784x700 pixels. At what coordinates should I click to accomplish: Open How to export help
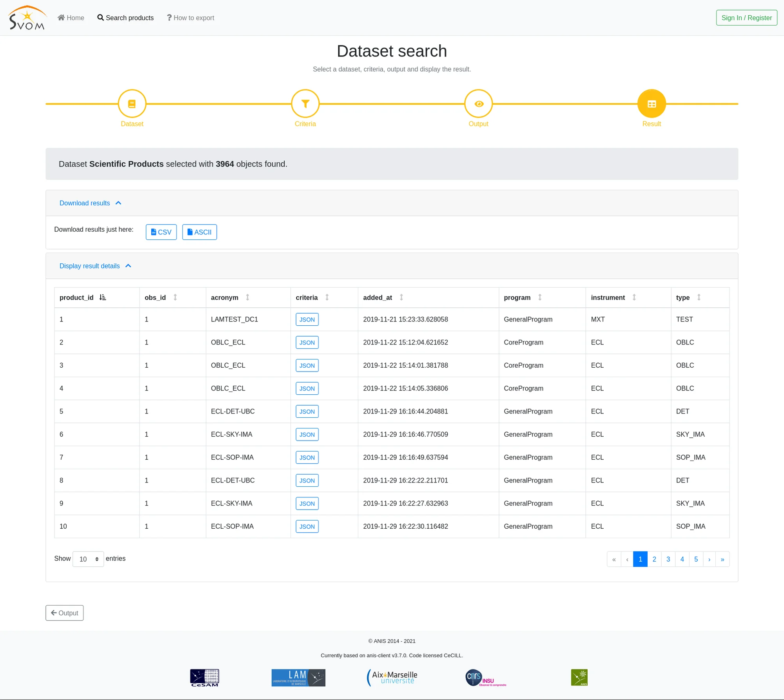pyautogui.click(x=191, y=18)
